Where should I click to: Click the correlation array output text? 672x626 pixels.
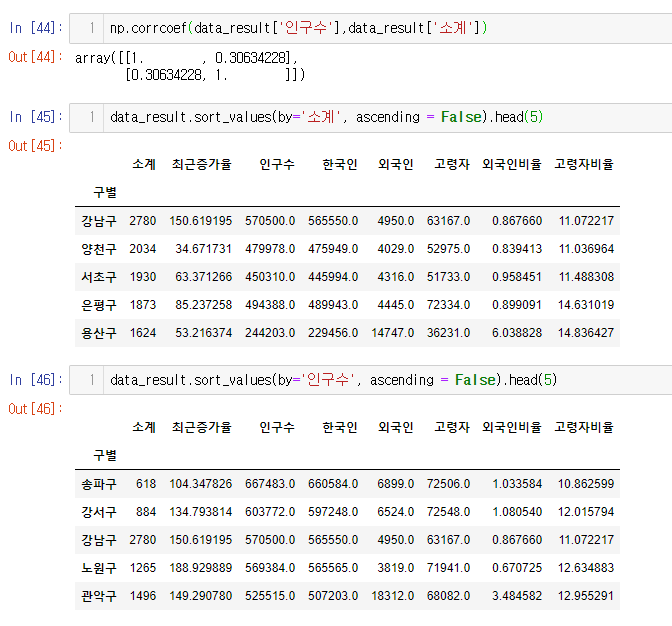pyautogui.click(x=189, y=66)
